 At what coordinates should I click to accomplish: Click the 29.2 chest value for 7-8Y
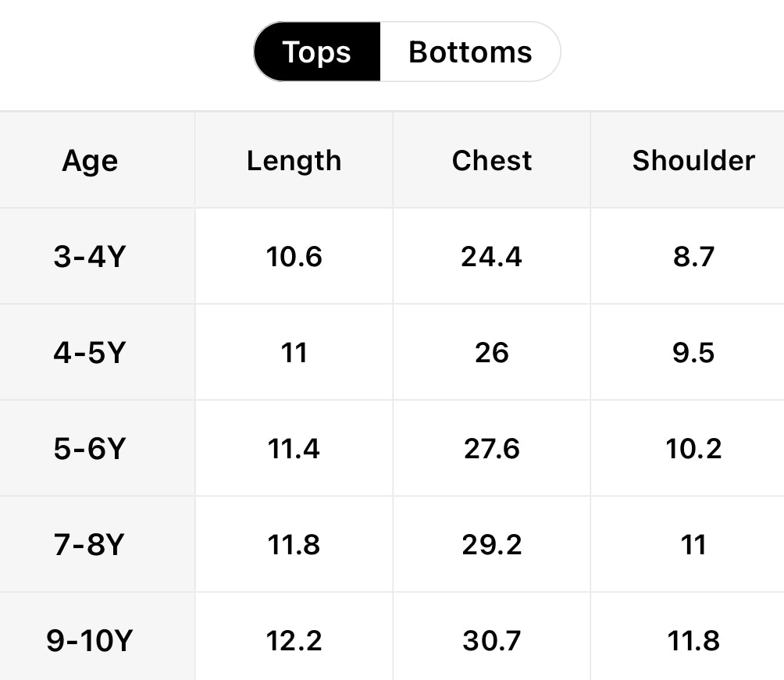pyautogui.click(x=492, y=545)
